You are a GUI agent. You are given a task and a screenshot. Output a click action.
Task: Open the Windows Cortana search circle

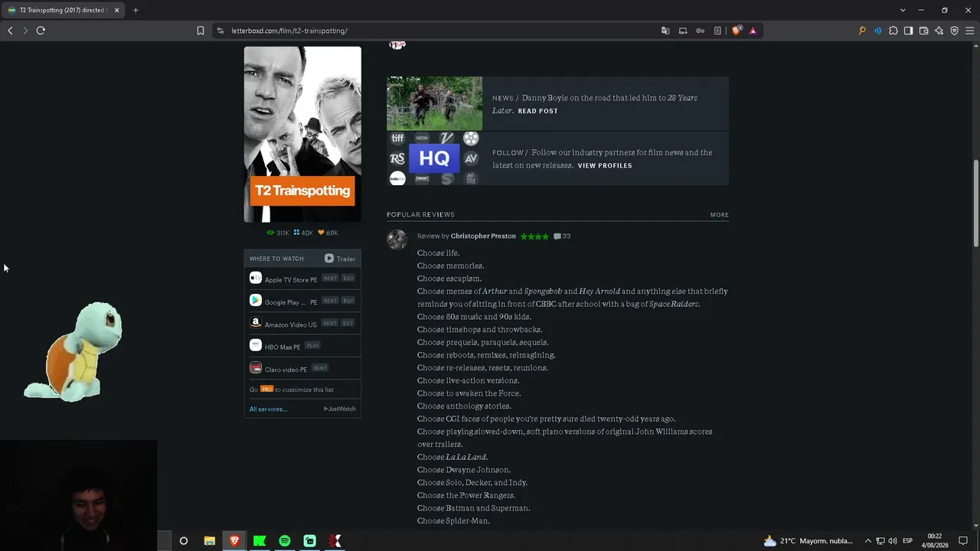point(184,541)
